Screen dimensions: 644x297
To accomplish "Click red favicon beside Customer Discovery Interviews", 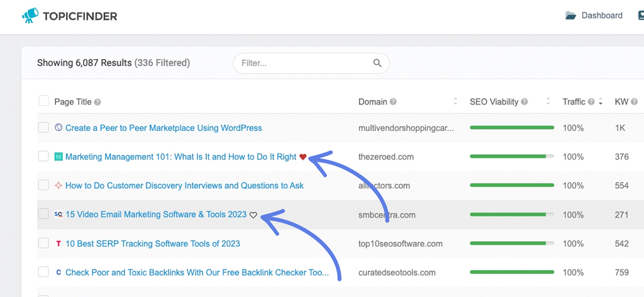I will click(x=58, y=186).
